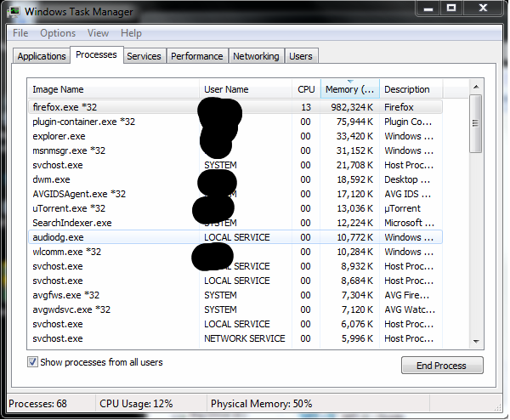Select the audiodg.exe process row

[58, 237]
